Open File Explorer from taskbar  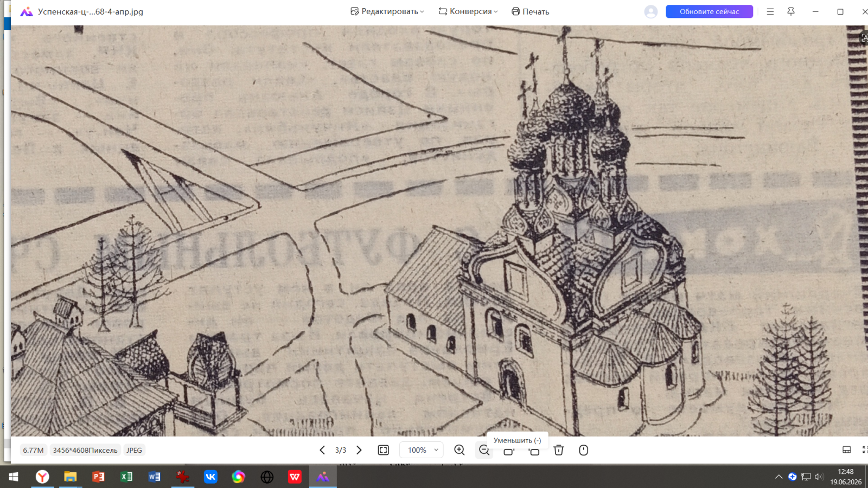71,477
